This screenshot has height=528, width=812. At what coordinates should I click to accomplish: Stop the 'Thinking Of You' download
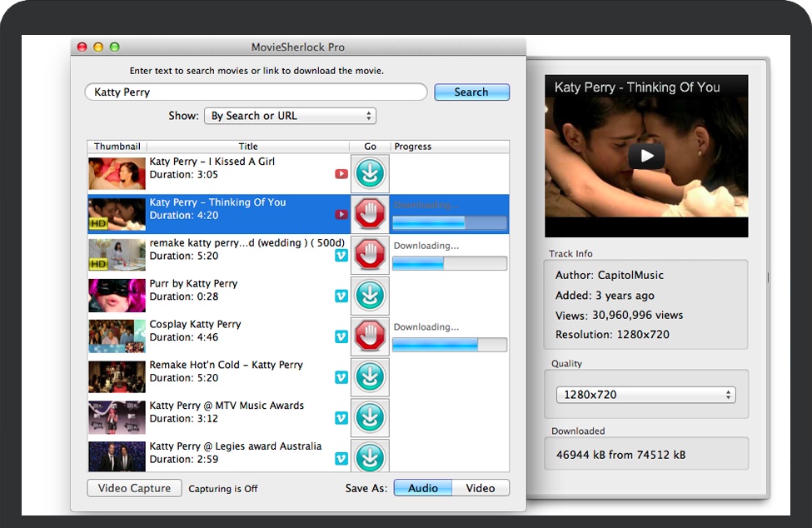370,214
